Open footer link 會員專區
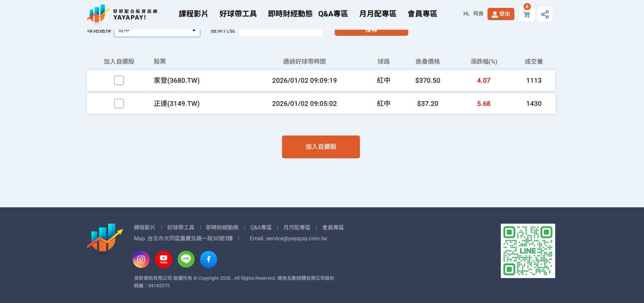Image resolution: width=644 pixels, height=303 pixels. click(x=333, y=228)
